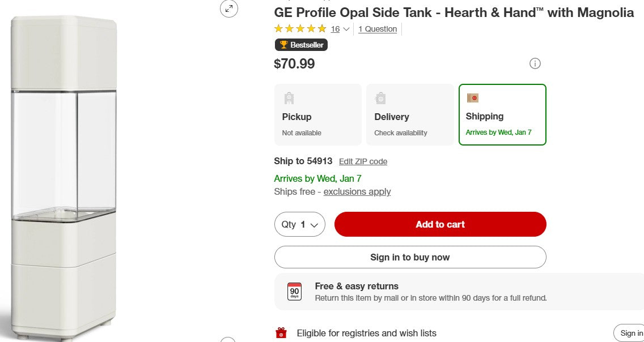Click the price information info icon

point(535,63)
